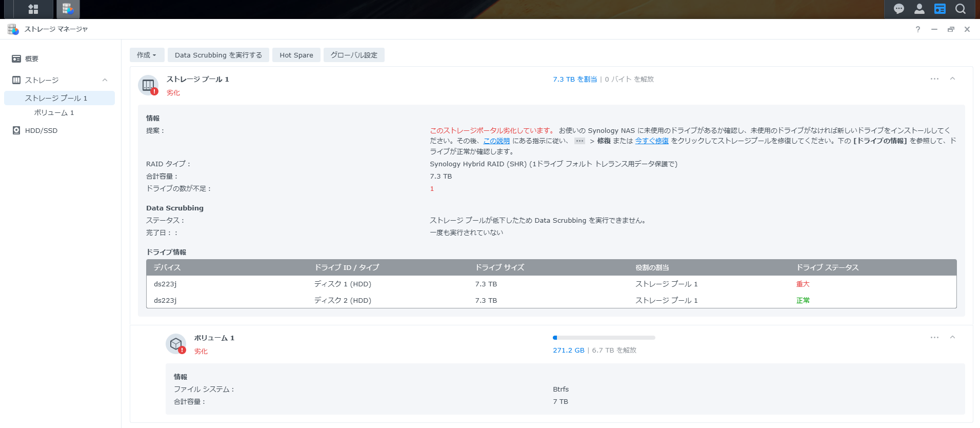Viewport: 980px width, 428px height.
Task: Open help question mark in window header
Action: pyautogui.click(x=918, y=29)
